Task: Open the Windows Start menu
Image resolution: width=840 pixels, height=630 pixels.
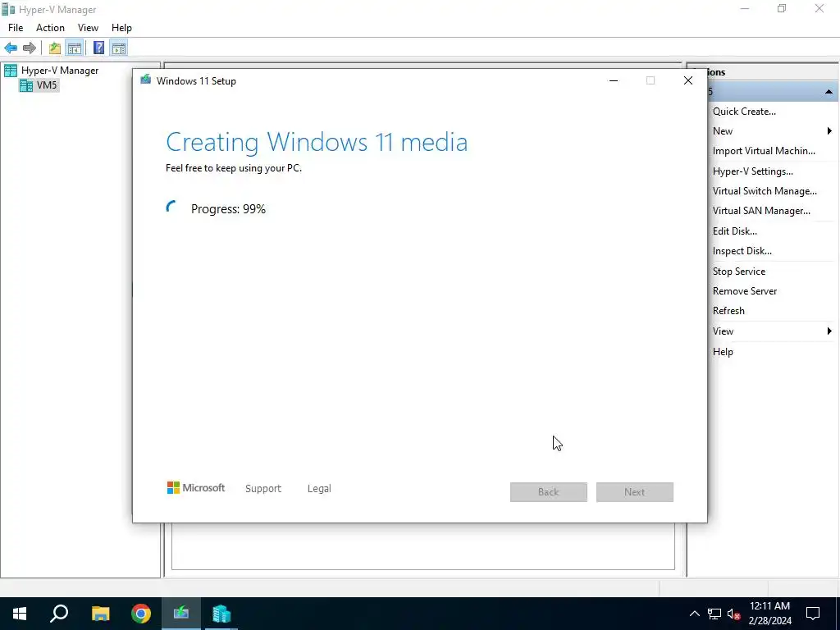Action: [x=20, y=614]
